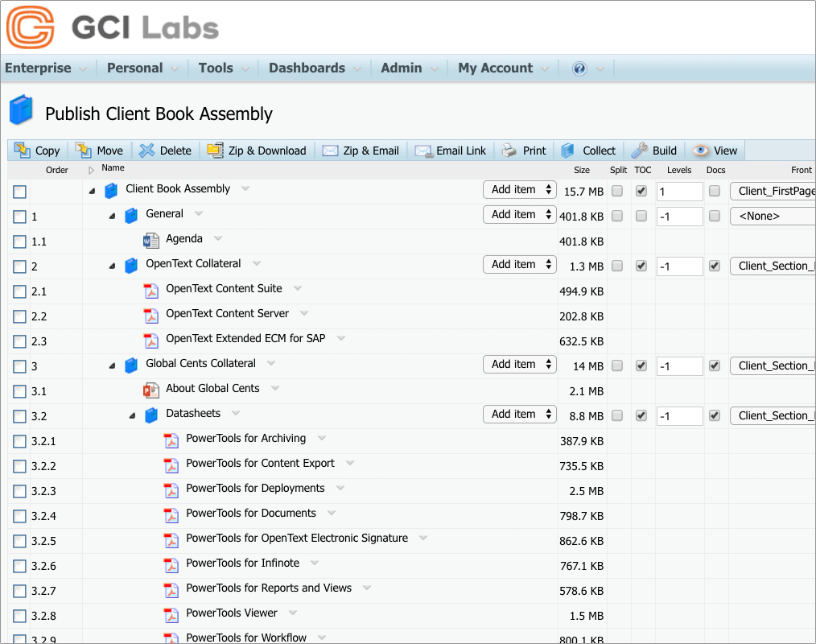Click the Zip & Download icon
Viewport: 816px width, 644px height.
[216, 151]
